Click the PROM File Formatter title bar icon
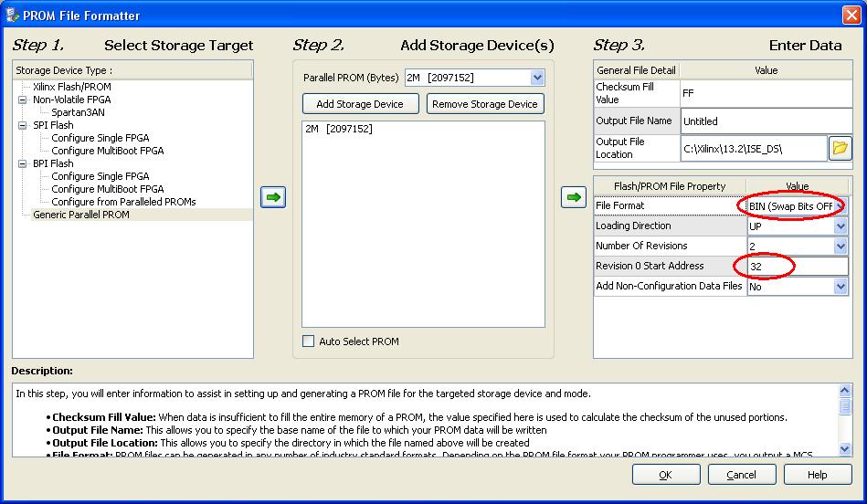 click(x=12, y=15)
